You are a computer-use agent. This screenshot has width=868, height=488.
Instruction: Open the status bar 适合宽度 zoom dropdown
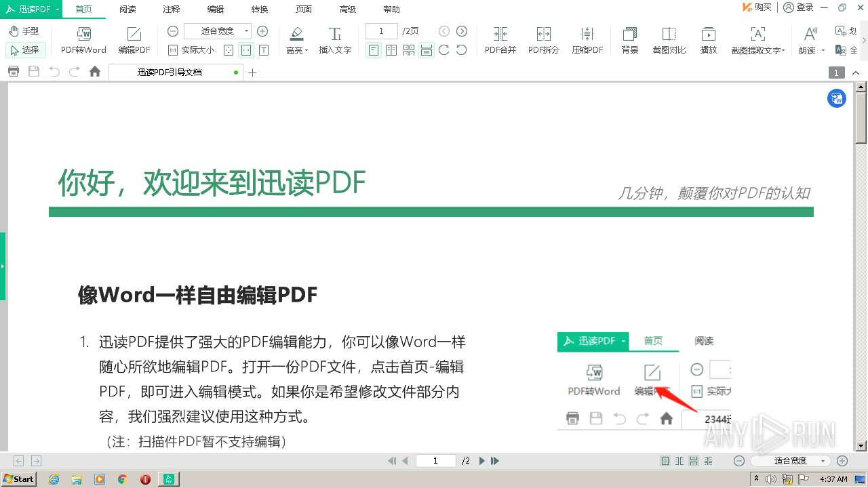(791, 461)
